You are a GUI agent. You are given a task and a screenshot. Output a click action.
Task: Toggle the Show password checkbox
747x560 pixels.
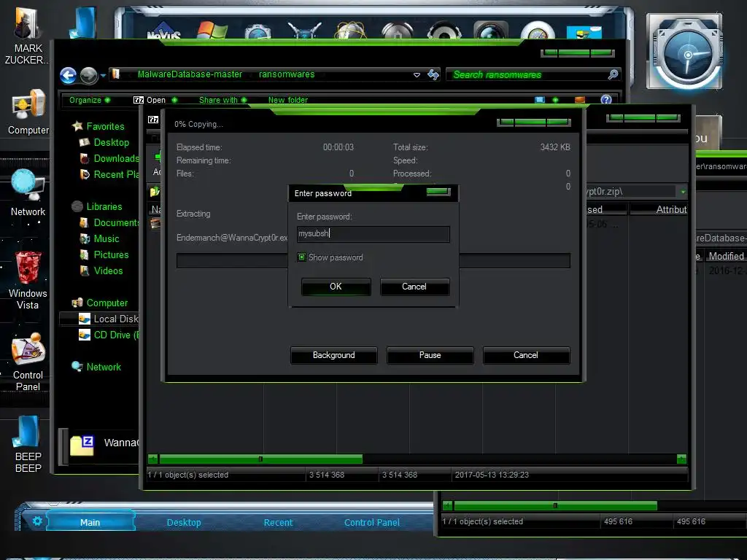301,257
